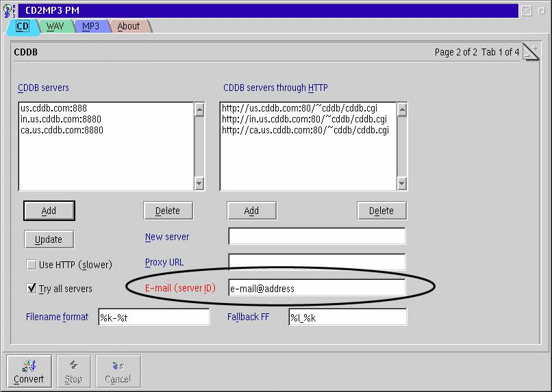Add a CDDB server with left Add button
The height and width of the screenshot is (392, 552).
(49, 211)
